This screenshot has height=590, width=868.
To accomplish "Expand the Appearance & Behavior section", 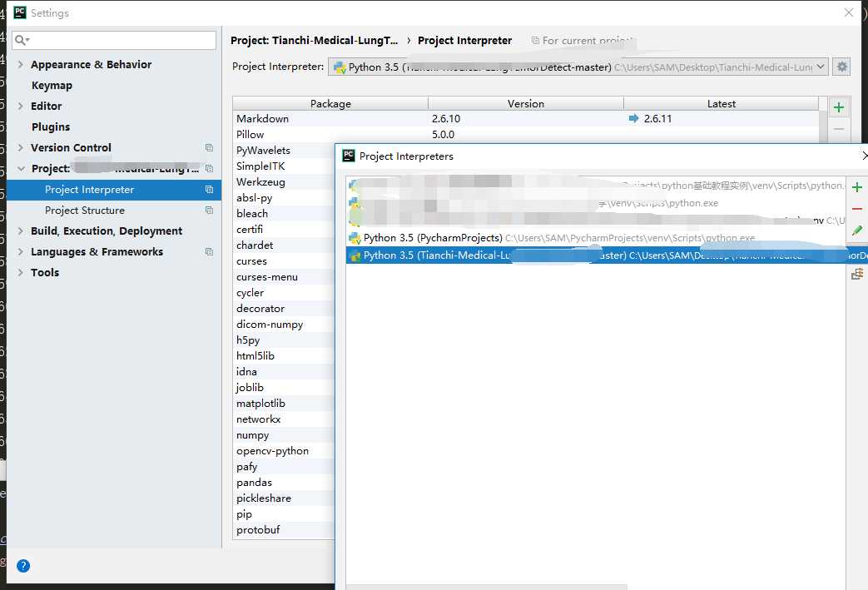I will coord(21,64).
